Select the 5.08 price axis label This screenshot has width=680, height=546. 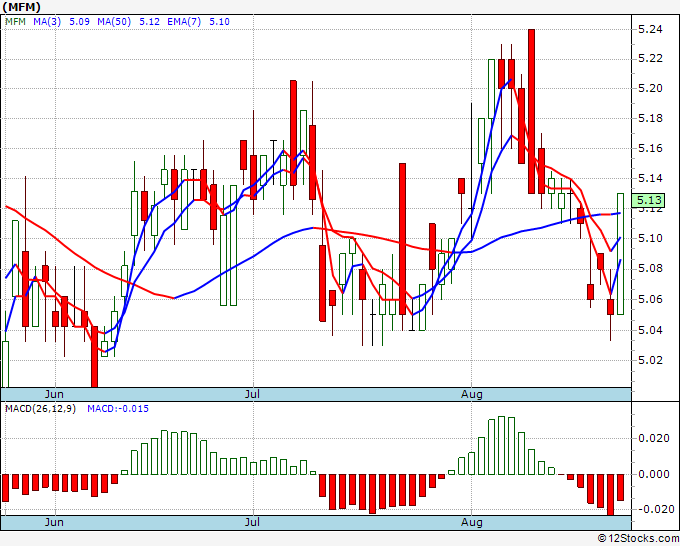coord(651,268)
